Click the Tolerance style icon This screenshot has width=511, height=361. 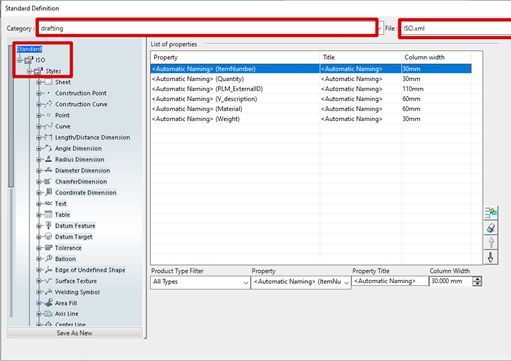point(49,247)
